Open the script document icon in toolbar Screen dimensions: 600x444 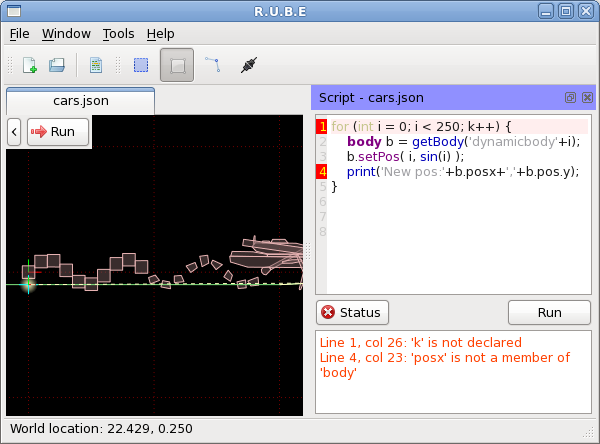96,65
